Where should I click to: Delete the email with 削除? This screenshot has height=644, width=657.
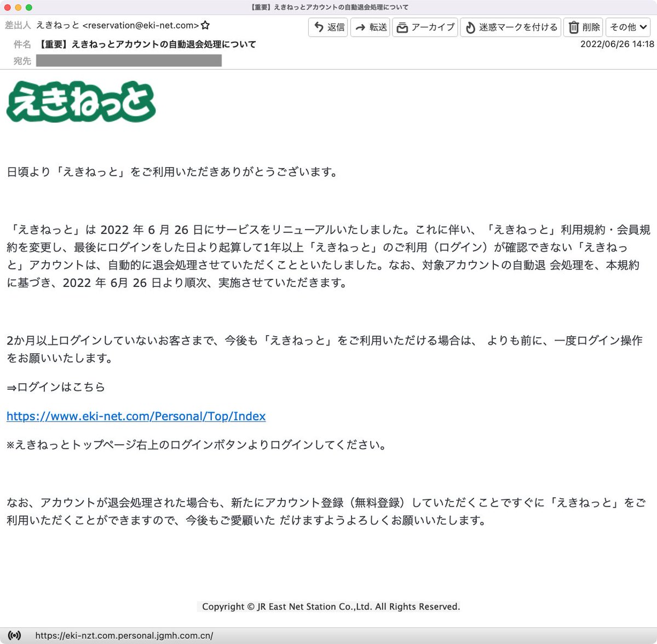[583, 27]
